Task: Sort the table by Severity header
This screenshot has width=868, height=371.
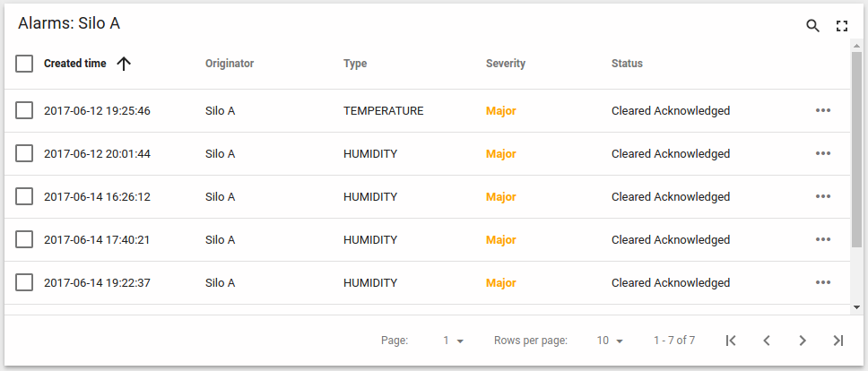Action: [505, 64]
